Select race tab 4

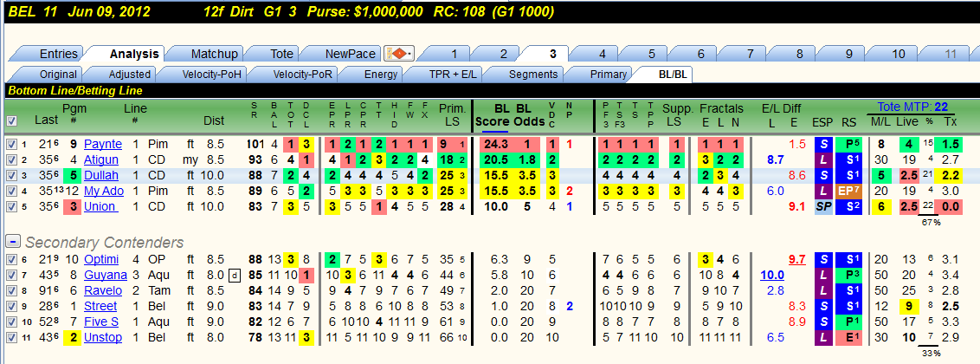[603, 54]
